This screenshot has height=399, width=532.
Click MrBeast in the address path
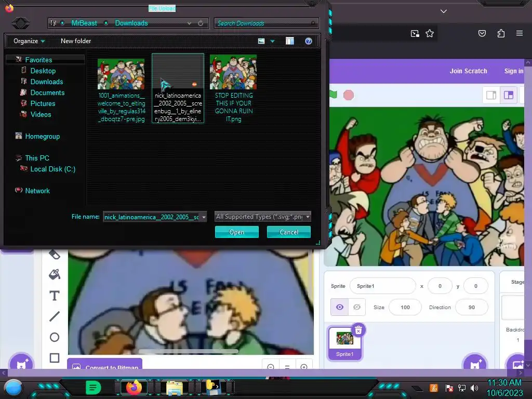point(84,23)
